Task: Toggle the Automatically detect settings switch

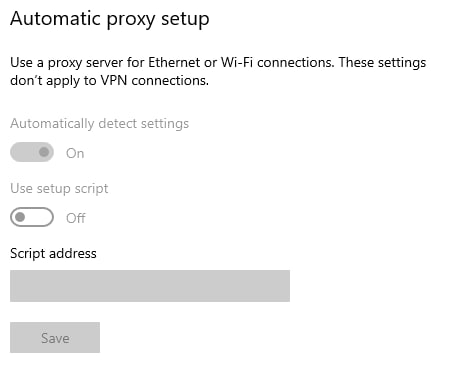Action: pos(32,152)
